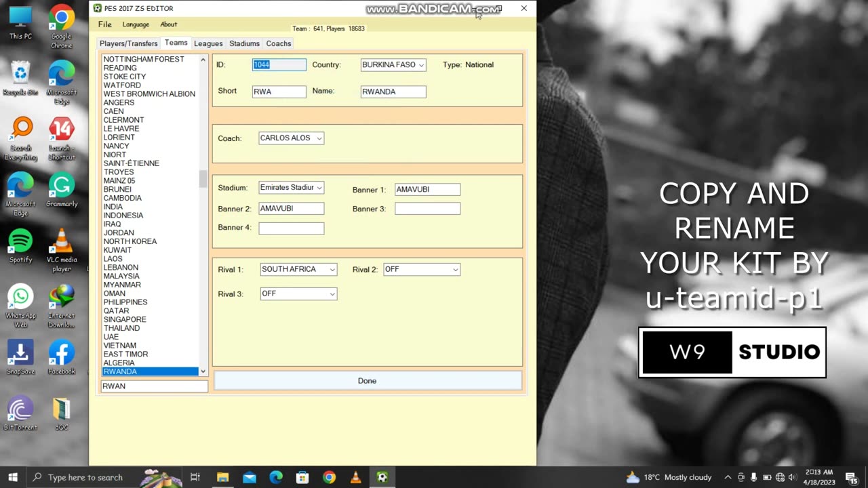
Task: Click the empty Banner 4 field
Action: pyautogui.click(x=292, y=228)
